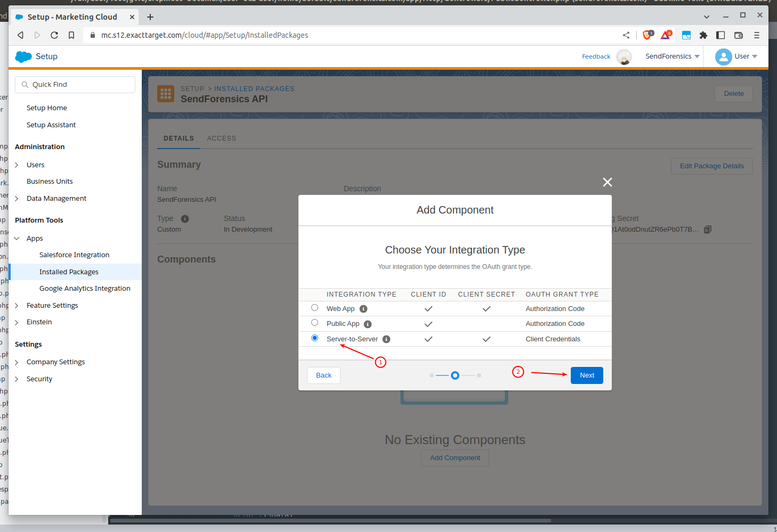Click the Astro mascot avatar
The image size is (777, 532).
tap(624, 56)
